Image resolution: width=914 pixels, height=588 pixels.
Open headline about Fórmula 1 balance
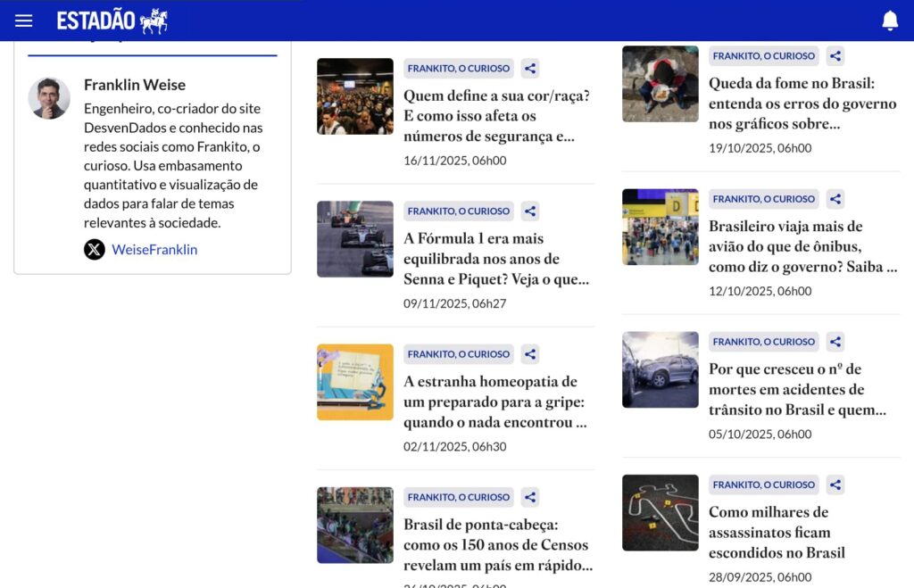coord(495,259)
